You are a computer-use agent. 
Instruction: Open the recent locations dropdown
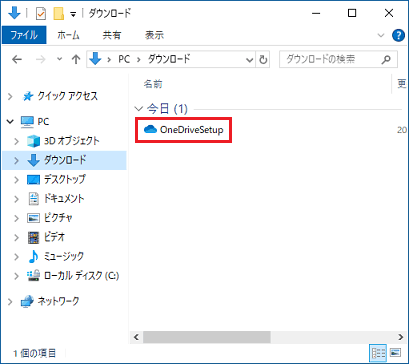point(60,60)
